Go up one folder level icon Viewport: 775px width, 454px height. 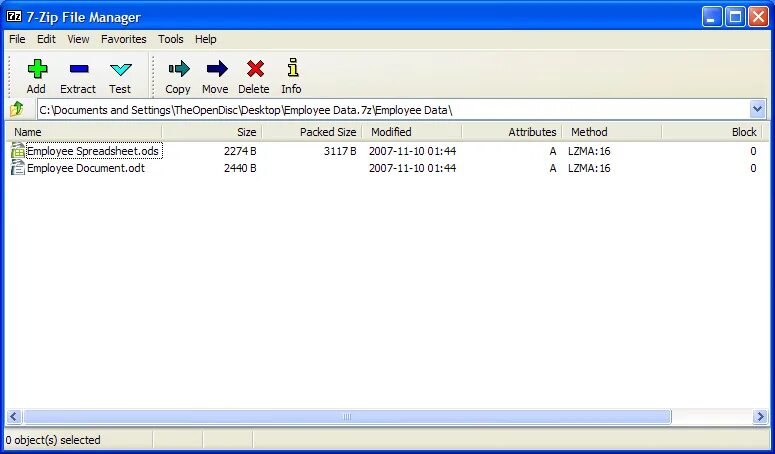click(x=17, y=109)
